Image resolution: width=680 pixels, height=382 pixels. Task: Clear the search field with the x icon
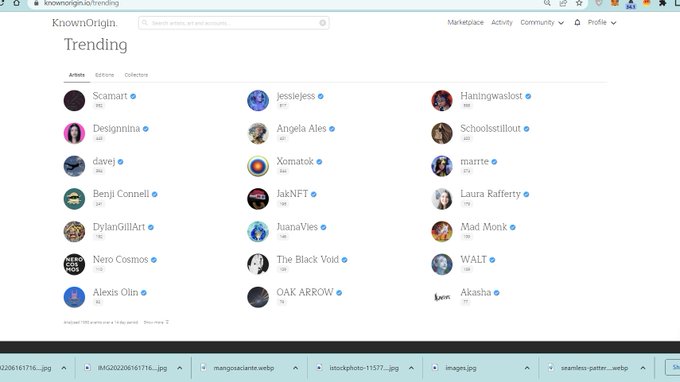point(323,23)
